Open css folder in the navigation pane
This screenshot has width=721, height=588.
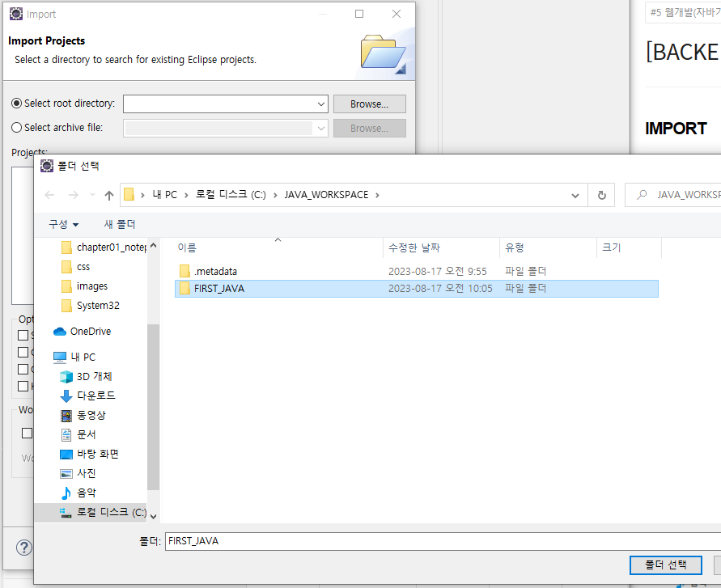(x=75, y=267)
